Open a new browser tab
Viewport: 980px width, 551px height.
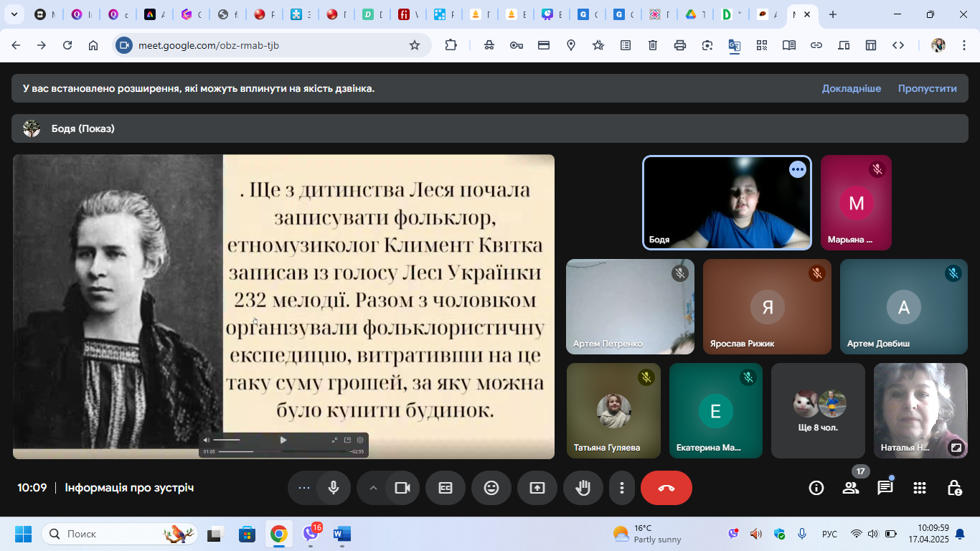833,14
